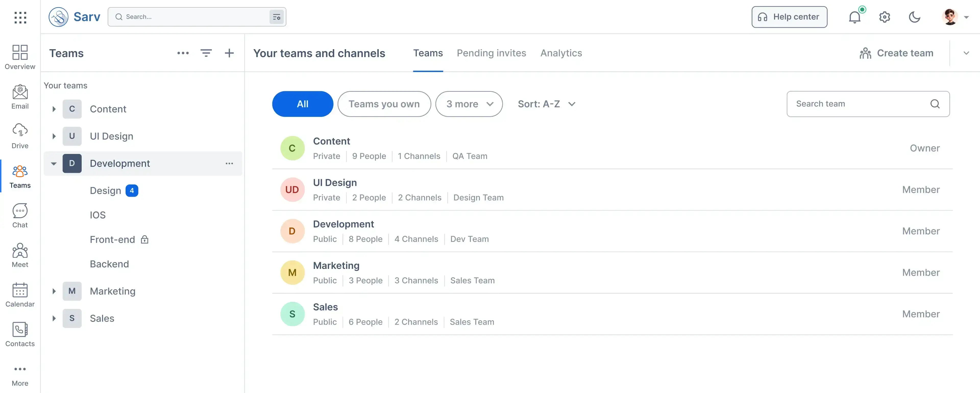Image resolution: width=980 pixels, height=393 pixels.
Task: Open the Chat panel
Action: pos(20,215)
